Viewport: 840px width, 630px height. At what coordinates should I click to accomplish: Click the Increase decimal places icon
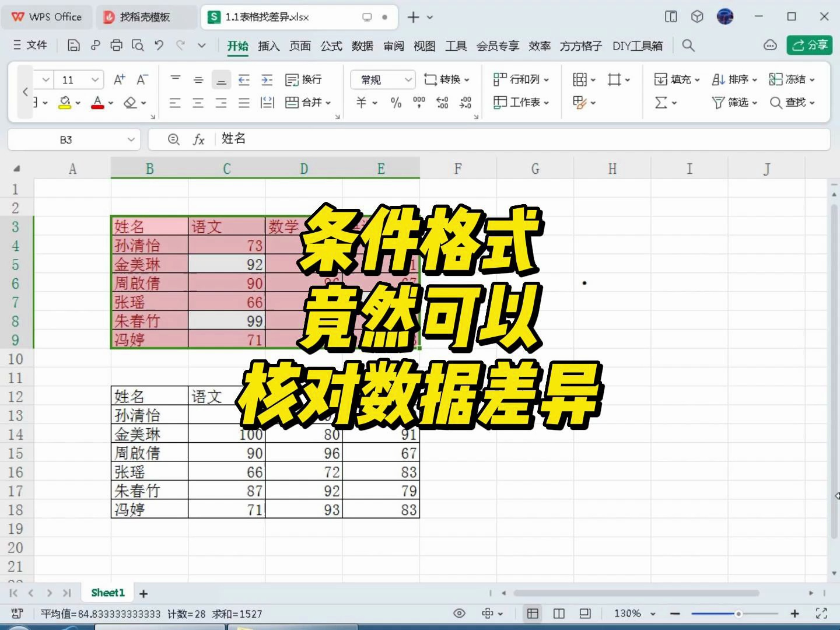pos(442,103)
